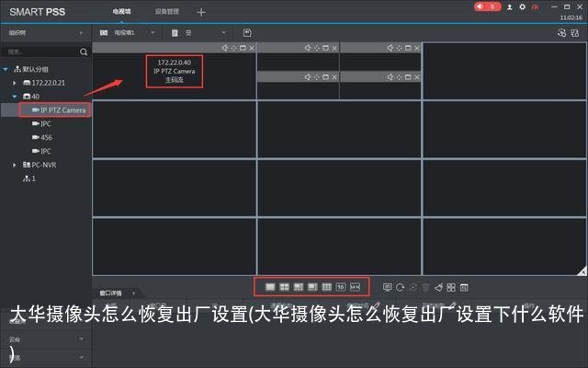
Task: Select eight-split window layout button
Action: coord(312,287)
